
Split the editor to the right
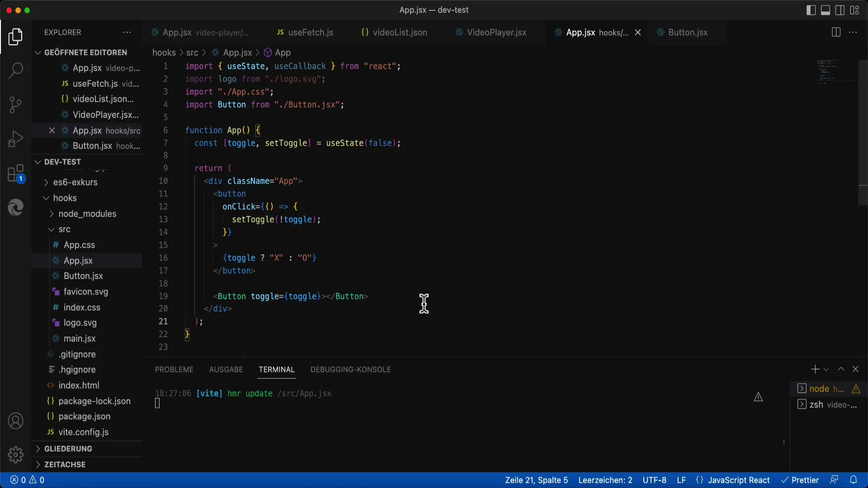tap(836, 33)
